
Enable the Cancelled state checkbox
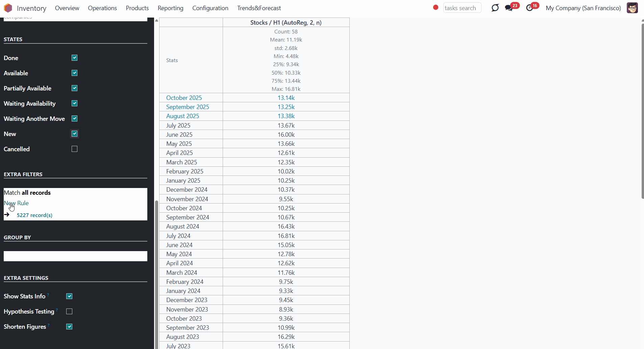pos(75,149)
